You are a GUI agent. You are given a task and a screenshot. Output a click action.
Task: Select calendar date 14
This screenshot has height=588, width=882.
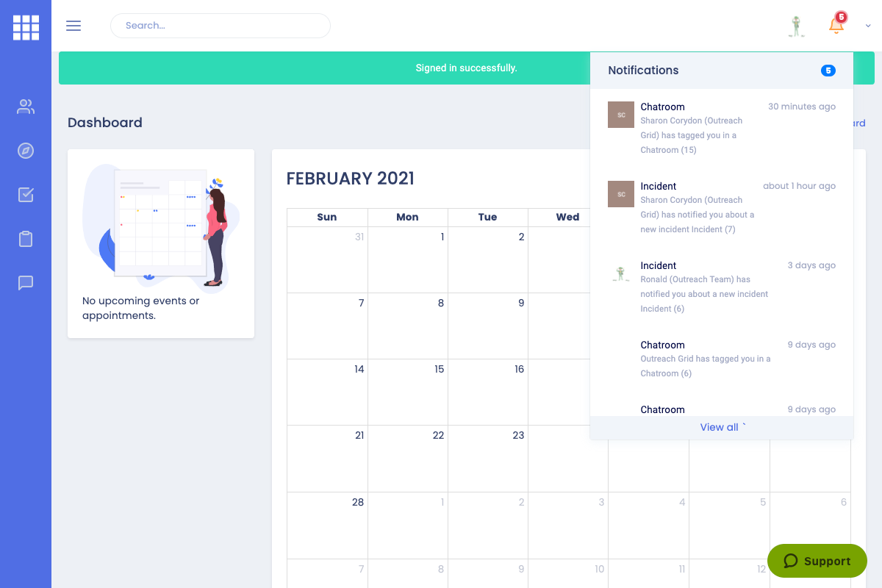(327, 392)
